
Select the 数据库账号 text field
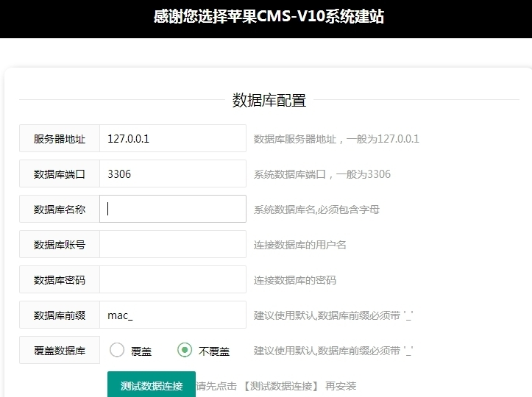pyautogui.click(x=172, y=244)
